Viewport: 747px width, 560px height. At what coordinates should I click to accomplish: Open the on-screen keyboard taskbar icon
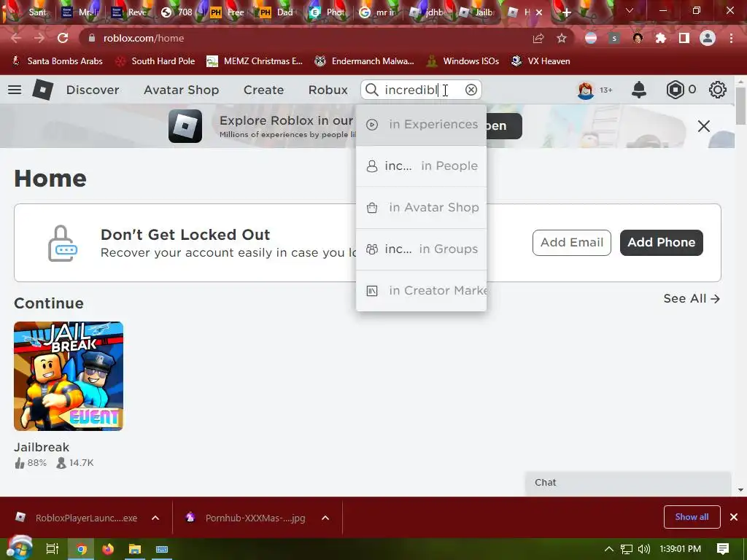(x=162, y=549)
